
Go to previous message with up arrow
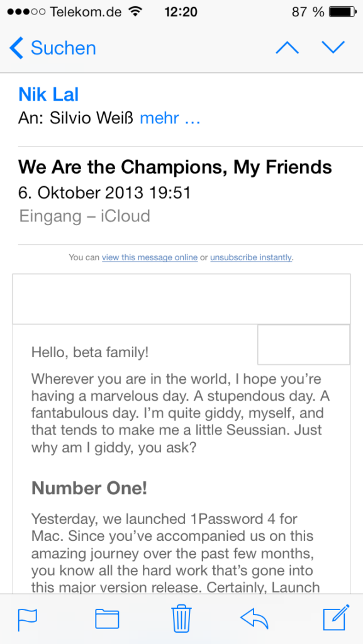(x=288, y=48)
